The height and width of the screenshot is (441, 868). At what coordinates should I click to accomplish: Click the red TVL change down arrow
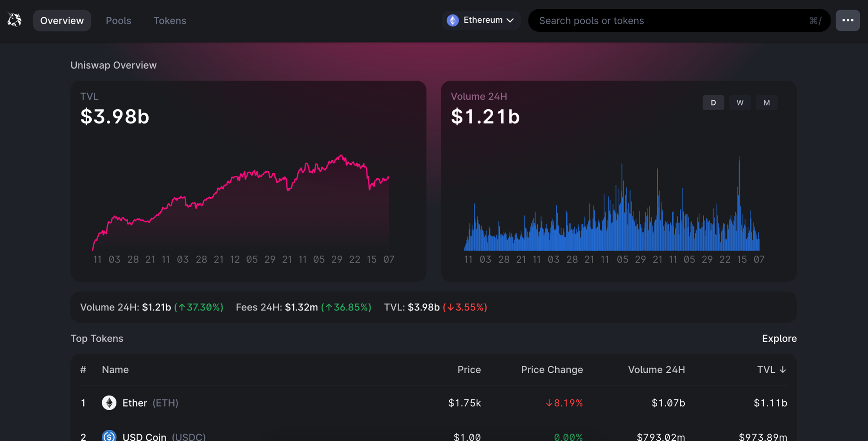pos(451,307)
